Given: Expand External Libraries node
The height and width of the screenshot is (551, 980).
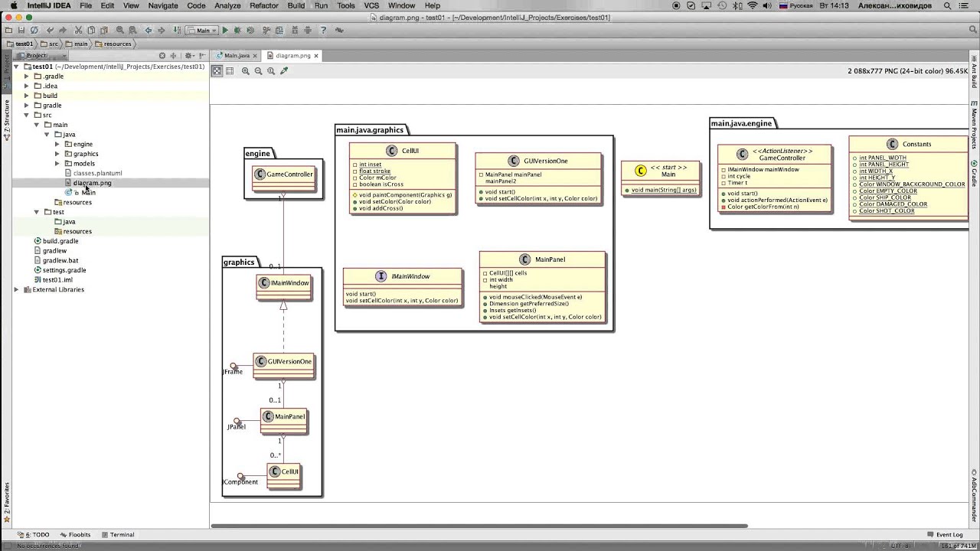Looking at the screenshot, I should 16,289.
